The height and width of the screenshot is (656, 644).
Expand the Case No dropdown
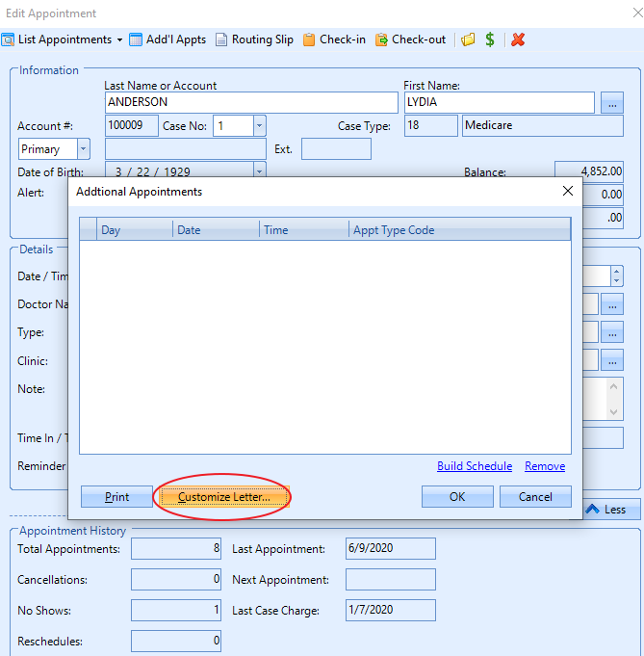(x=259, y=126)
